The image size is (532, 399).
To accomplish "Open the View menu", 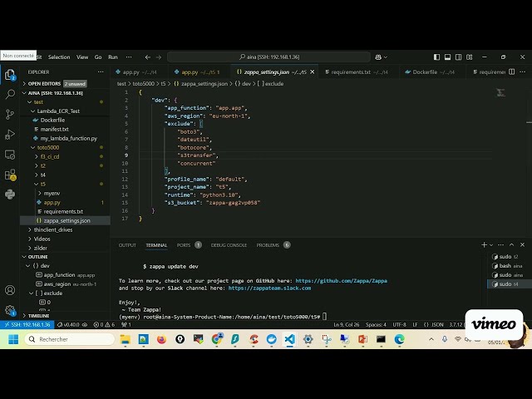I will (x=82, y=57).
